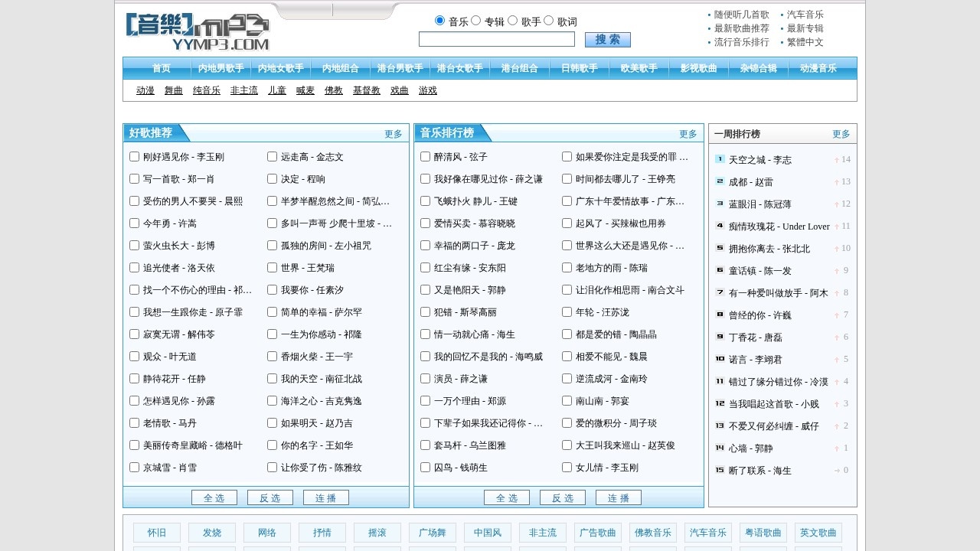Tick the 醉清风 - 弦子 checkbox
The image size is (980, 551).
click(425, 157)
